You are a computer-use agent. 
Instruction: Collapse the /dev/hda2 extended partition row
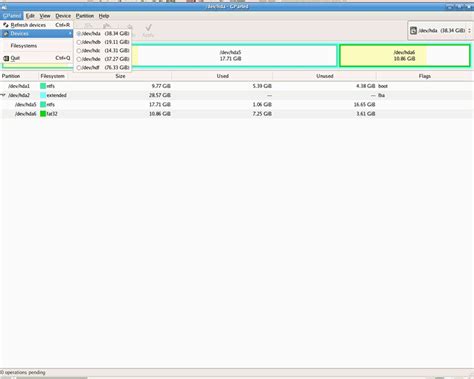[x=3, y=95]
